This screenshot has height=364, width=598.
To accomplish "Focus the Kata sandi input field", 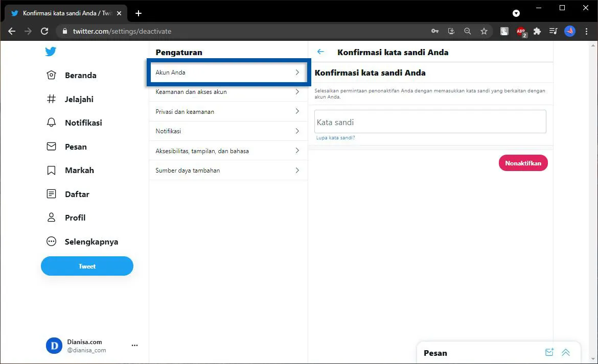I will click(430, 122).
